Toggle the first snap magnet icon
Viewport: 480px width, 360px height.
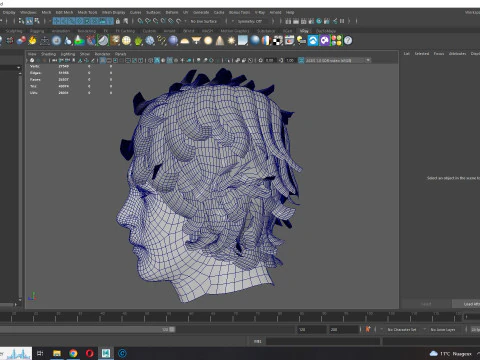[140, 21]
